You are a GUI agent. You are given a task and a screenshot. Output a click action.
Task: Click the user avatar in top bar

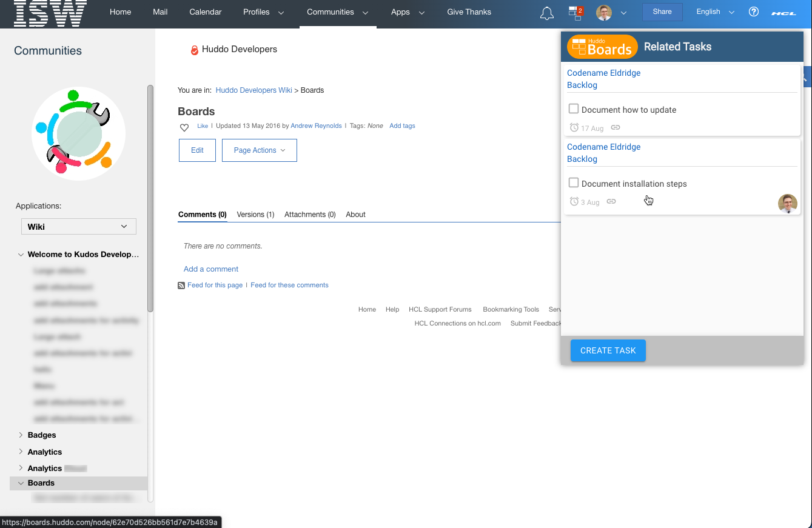pyautogui.click(x=603, y=12)
